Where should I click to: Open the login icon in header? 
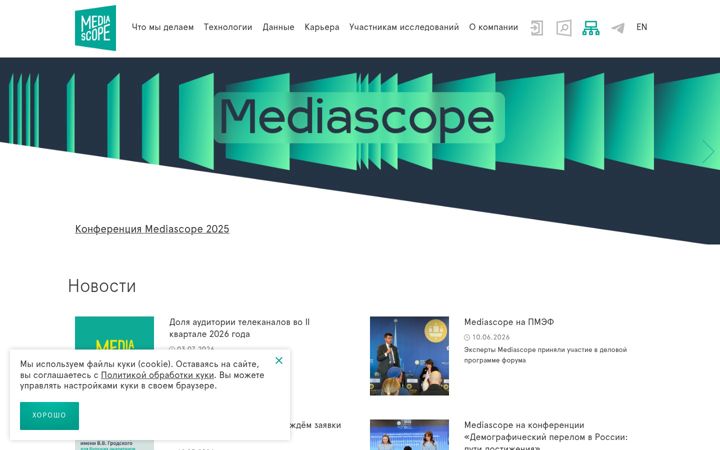(x=536, y=28)
